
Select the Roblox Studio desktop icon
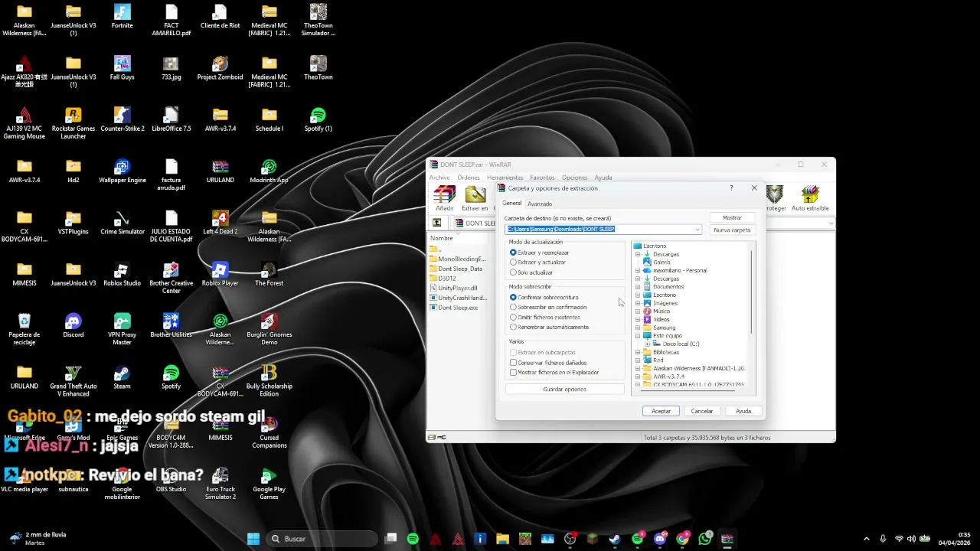[x=122, y=274]
